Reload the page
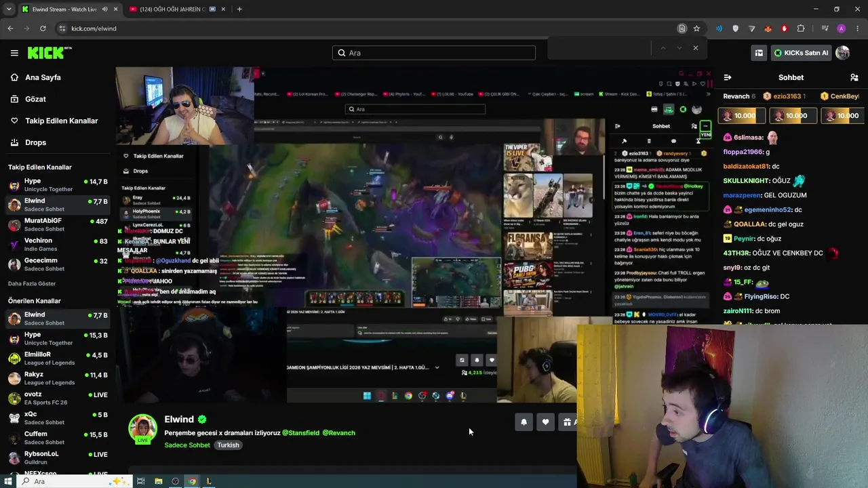This screenshot has height=488, width=868. point(43,28)
